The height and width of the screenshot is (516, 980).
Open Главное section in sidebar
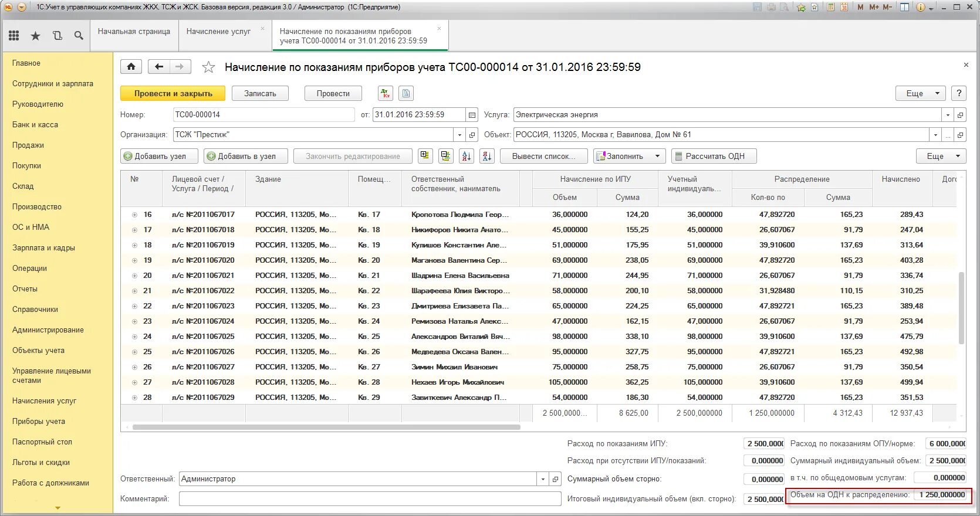pyautogui.click(x=26, y=63)
